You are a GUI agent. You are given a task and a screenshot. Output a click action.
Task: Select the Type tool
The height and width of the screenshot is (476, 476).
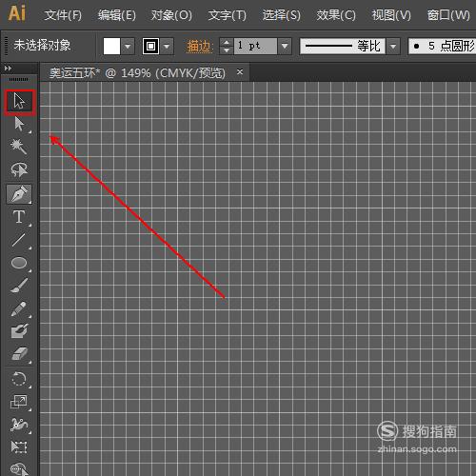point(19,217)
